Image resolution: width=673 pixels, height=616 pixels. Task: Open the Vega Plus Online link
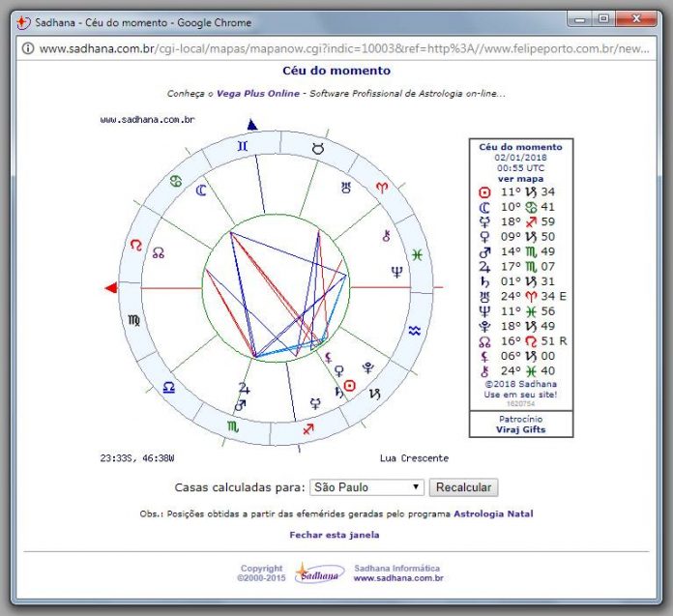[x=258, y=94]
